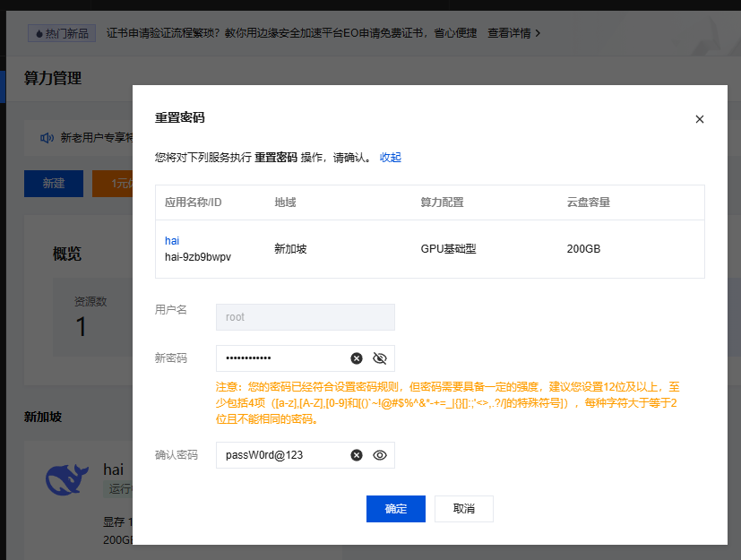Collapse the service list with 收起
The width and height of the screenshot is (741, 560).
[391, 158]
